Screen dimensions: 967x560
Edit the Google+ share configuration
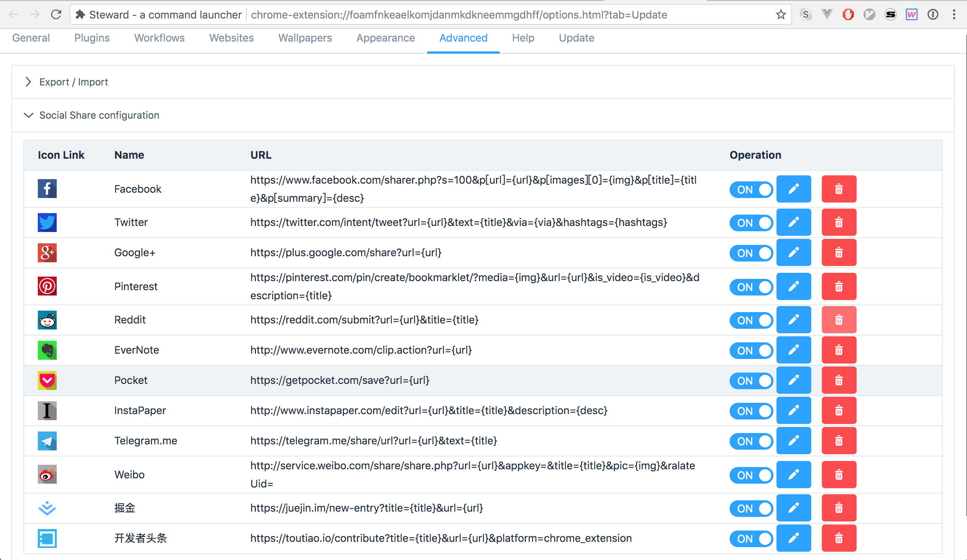point(793,253)
